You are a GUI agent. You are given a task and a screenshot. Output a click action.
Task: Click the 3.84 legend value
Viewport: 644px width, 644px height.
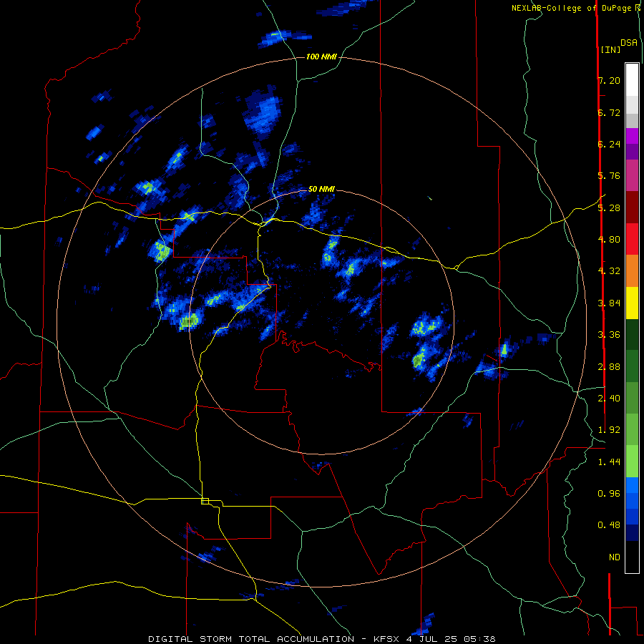coord(609,303)
